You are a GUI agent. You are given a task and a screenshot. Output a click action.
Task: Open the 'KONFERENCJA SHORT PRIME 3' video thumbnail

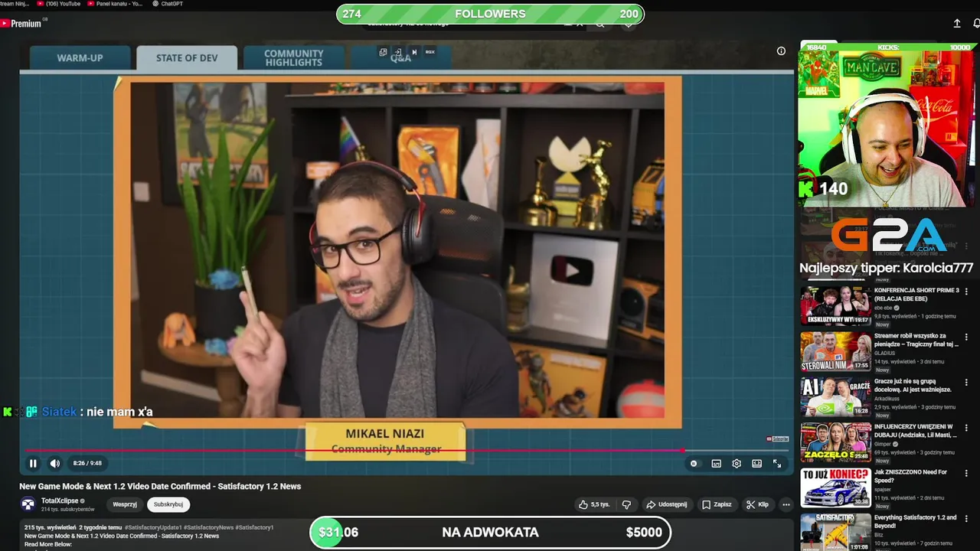pos(835,306)
